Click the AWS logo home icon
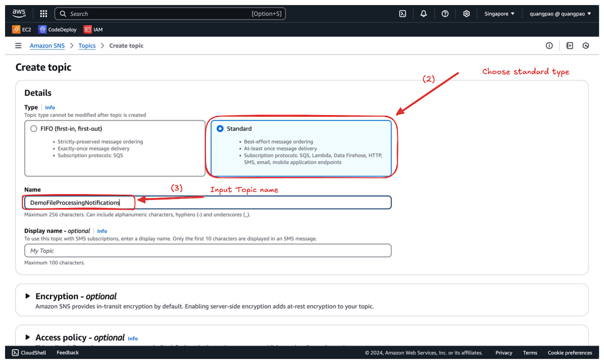The width and height of the screenshot is (604, 364). coord(19,14)
